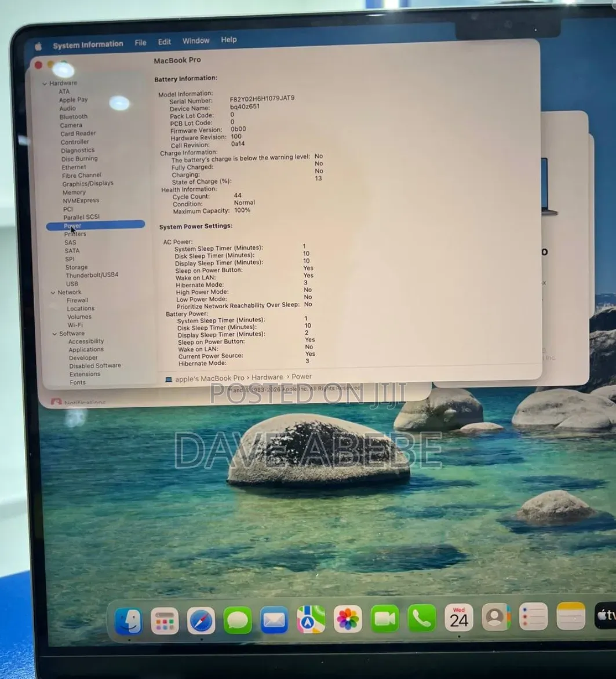
Task: Select PCI in the sidebar
Action: [68, 209]
